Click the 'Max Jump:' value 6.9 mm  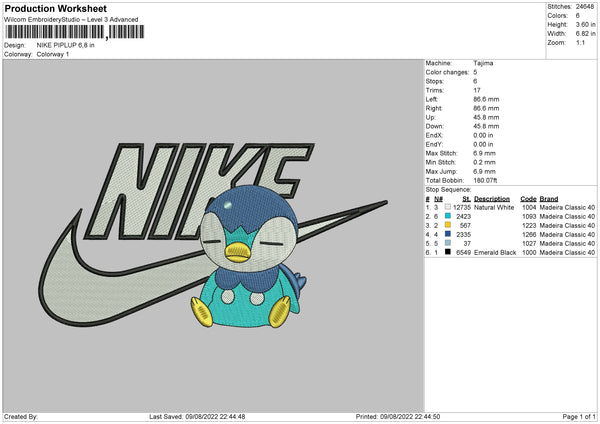484,171
